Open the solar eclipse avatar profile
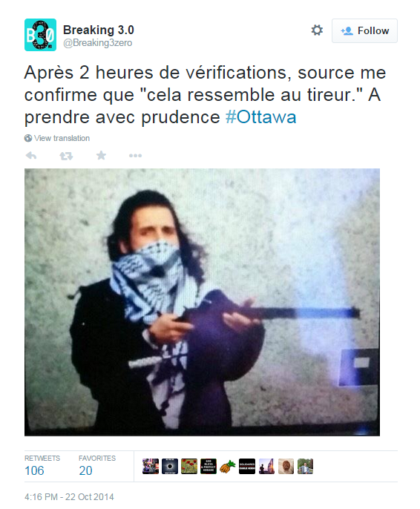The height and width of the screenshot is (509, 420). click(x=170, y=467)
